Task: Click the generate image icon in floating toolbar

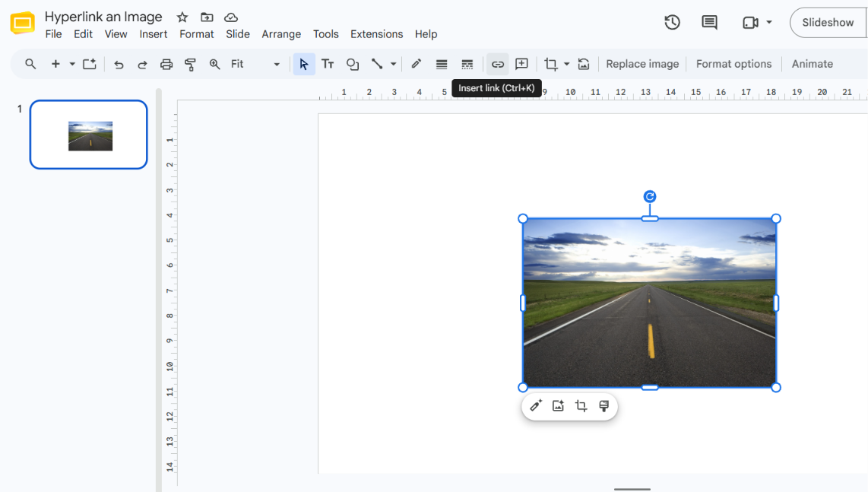Action: pyautogui.click(x=558, y=406)
